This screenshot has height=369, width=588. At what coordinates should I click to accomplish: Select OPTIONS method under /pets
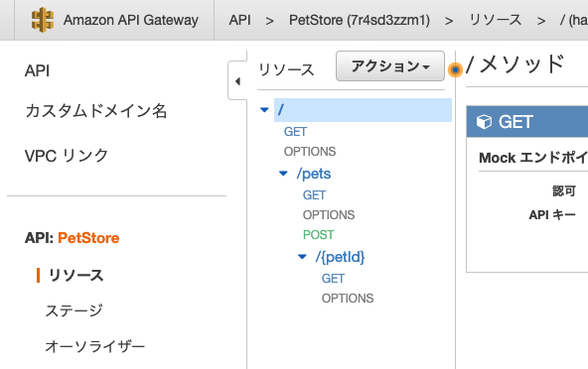[x=329, y=214]
